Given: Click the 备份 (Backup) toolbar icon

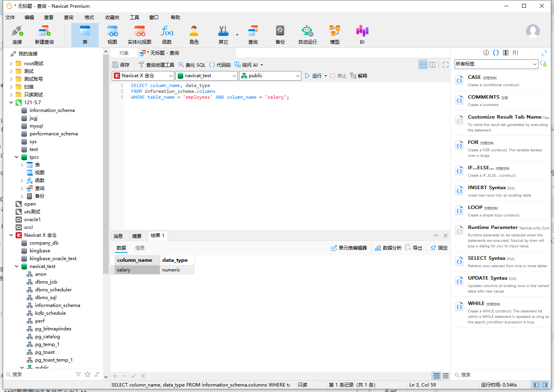Looking at the screenshot, I should [280, 35].
